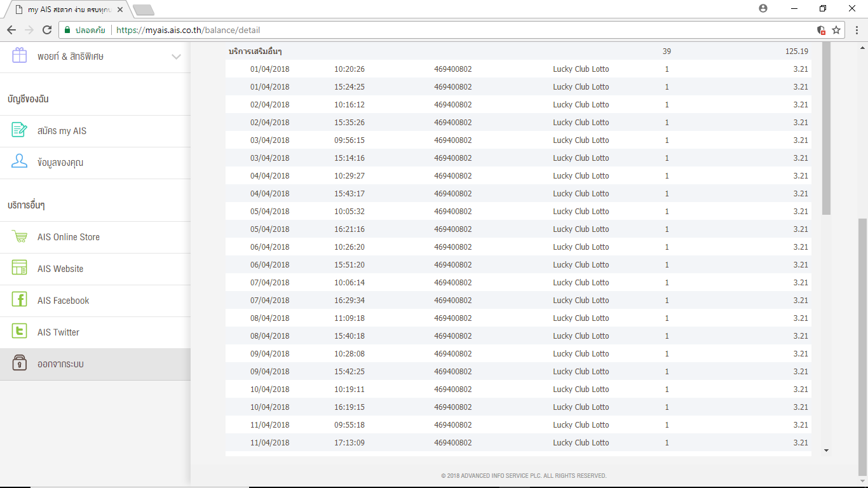868x488 pixels.
Task: Select the total count 39
Action: pyautogui.click(x=667, y=51)
